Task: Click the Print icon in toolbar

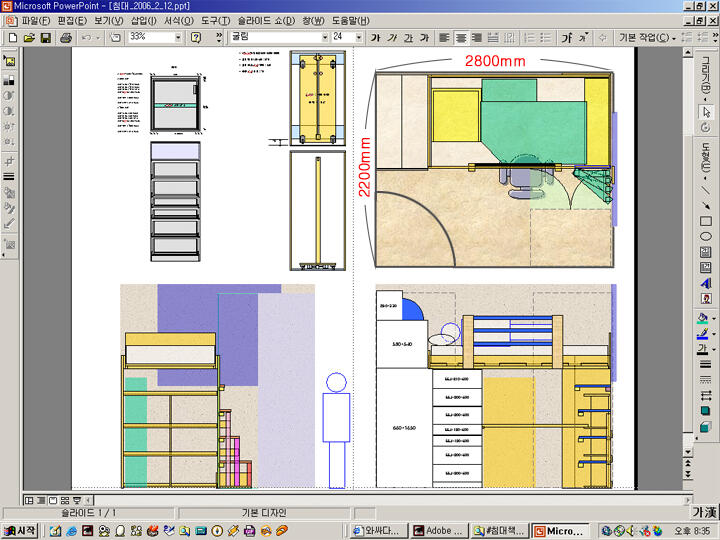Action: pos(65,38)
